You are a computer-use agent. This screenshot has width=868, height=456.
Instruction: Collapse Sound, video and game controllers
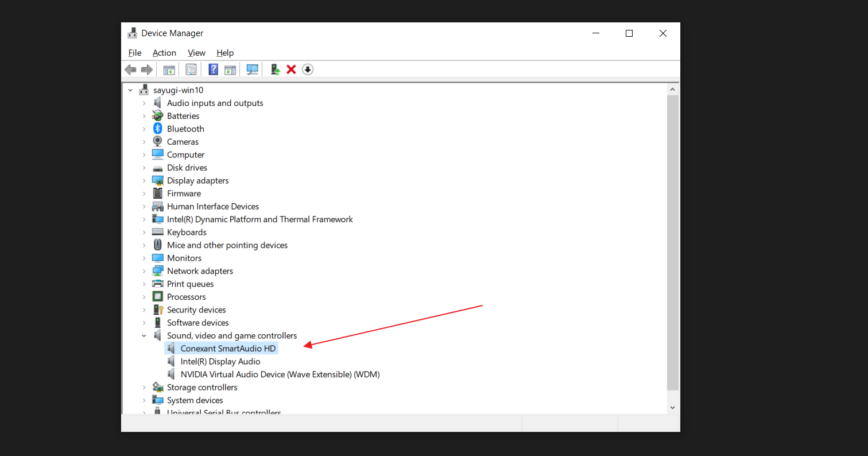144,335
